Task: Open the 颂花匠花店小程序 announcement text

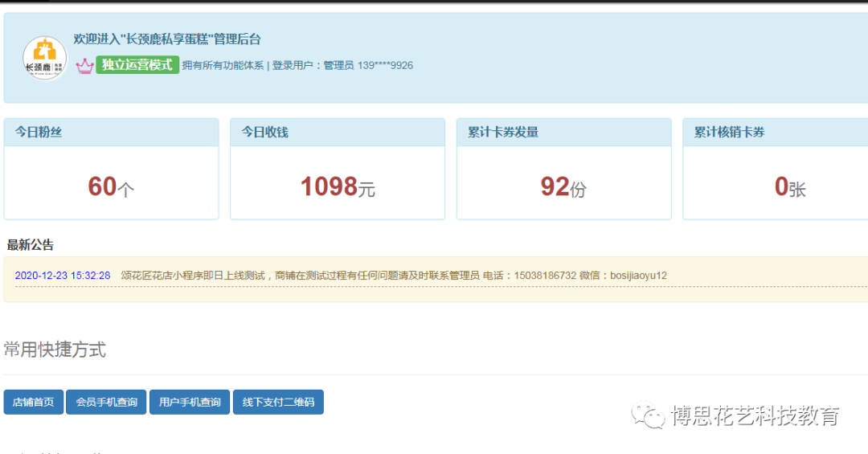Action: 394,276
